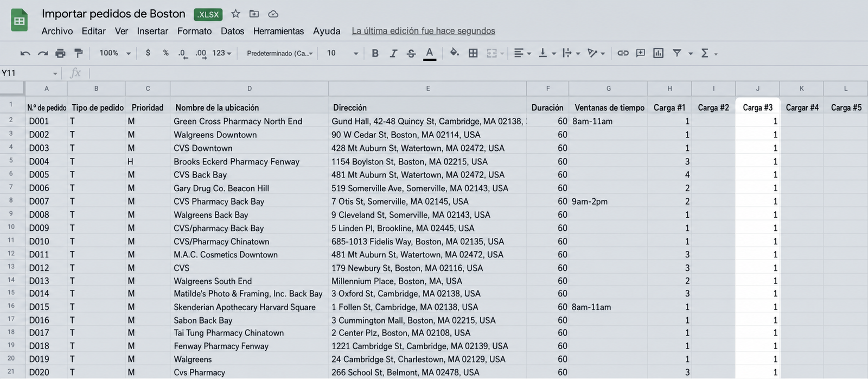Rename the title Importar pedidos de Boston
868x379 pixels.
(x=113, y=14)
